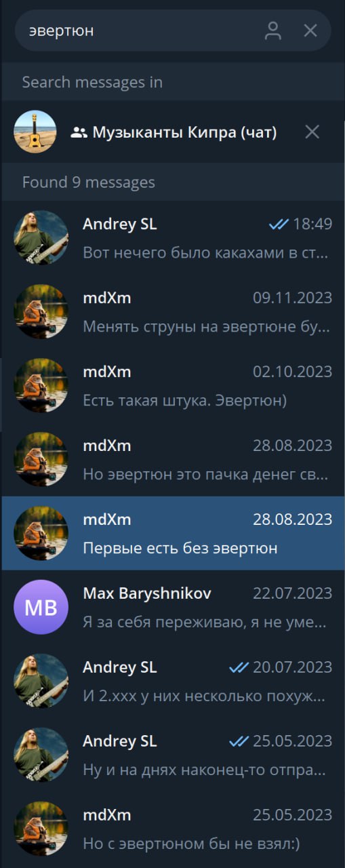Click the search field containing эвертюн
The height and width of the screenshot is (868, 345).
pyautogui.click(x=173, y=31)
